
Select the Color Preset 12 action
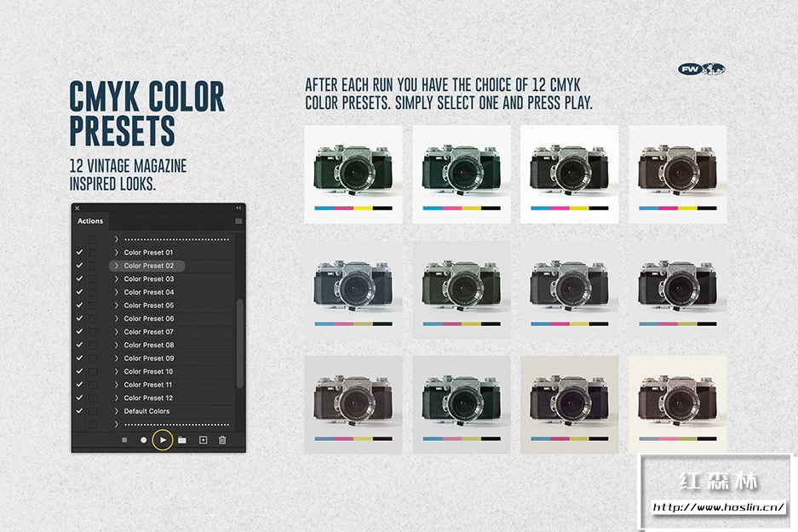tap(148, 398)
